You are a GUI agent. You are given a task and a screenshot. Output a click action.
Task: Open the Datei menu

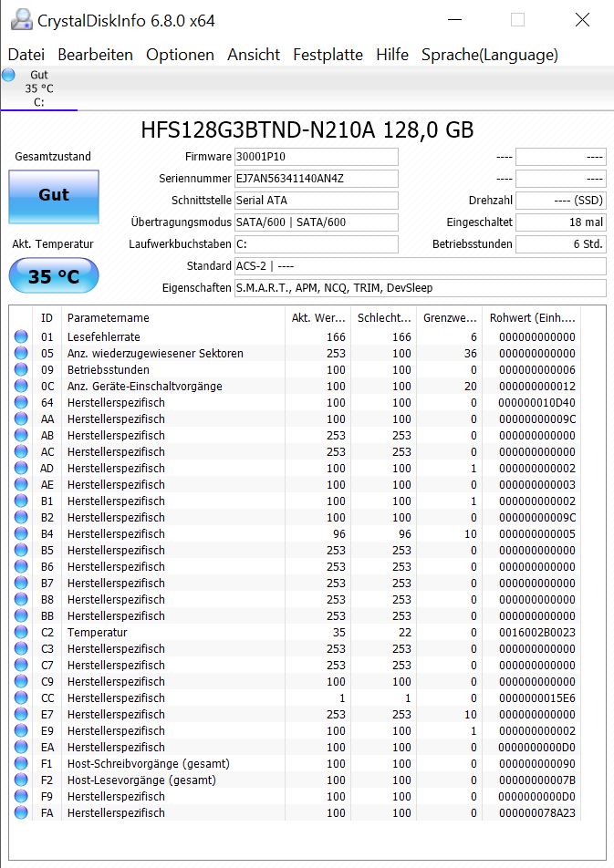coord(26,55)
